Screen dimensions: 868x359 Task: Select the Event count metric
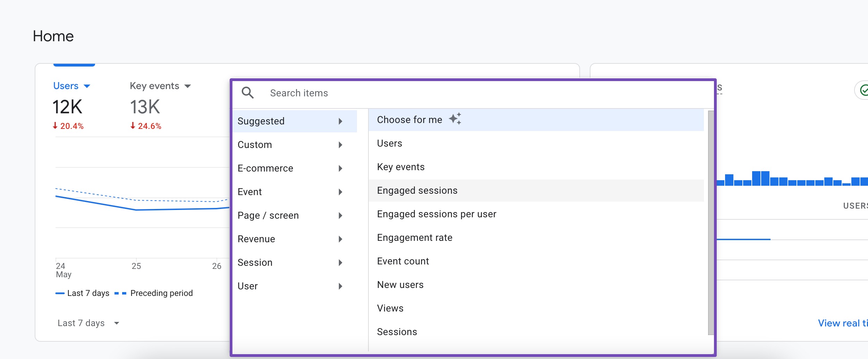coord(536,261)
